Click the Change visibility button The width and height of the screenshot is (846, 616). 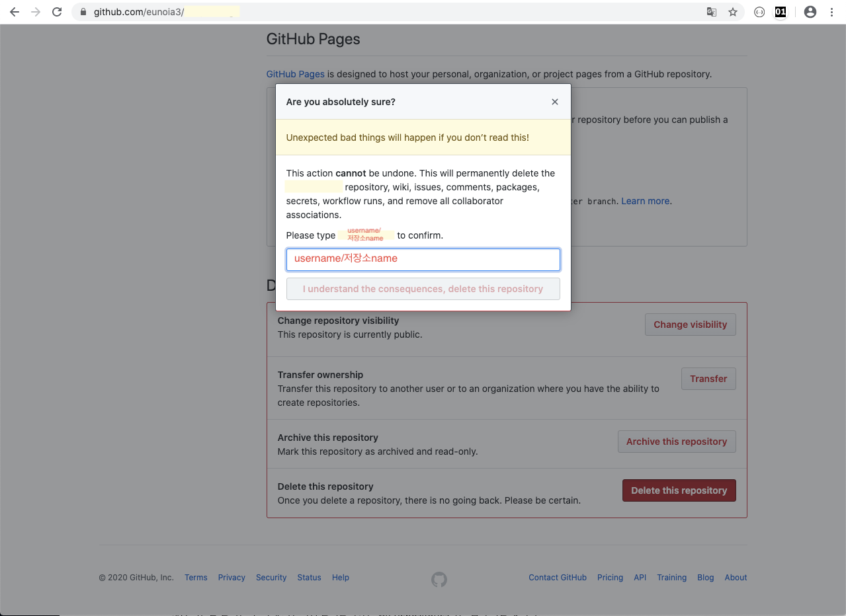pos(690,325)
